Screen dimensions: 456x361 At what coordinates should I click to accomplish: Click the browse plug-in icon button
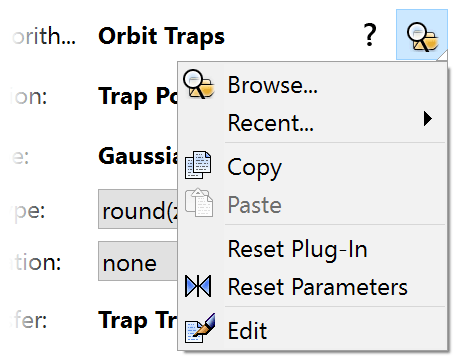coord(422,35)
